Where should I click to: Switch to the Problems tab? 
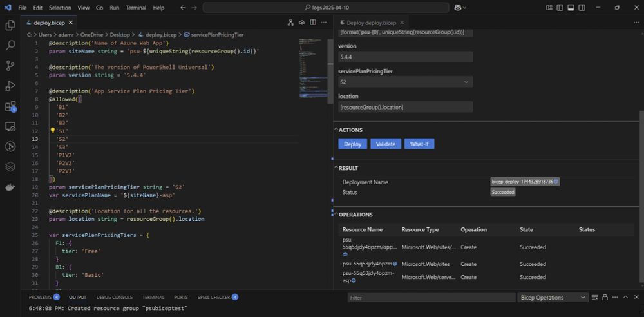tap(44, 297)
